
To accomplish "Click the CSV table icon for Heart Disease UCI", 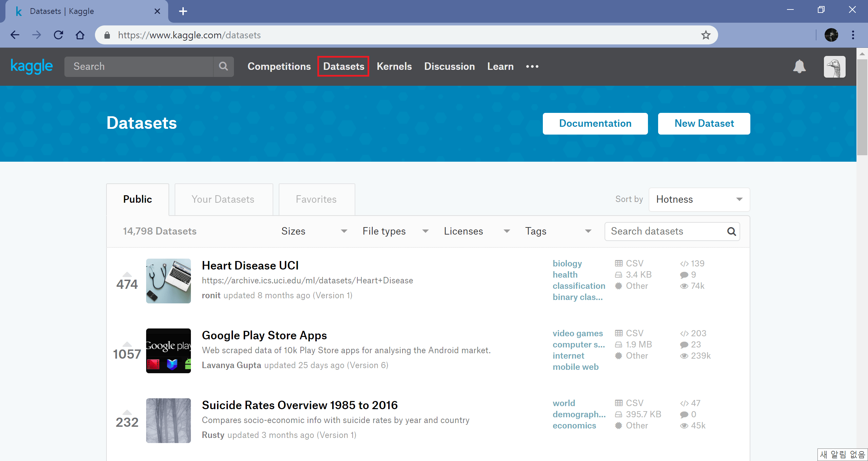I will click(x=619, y=263).
